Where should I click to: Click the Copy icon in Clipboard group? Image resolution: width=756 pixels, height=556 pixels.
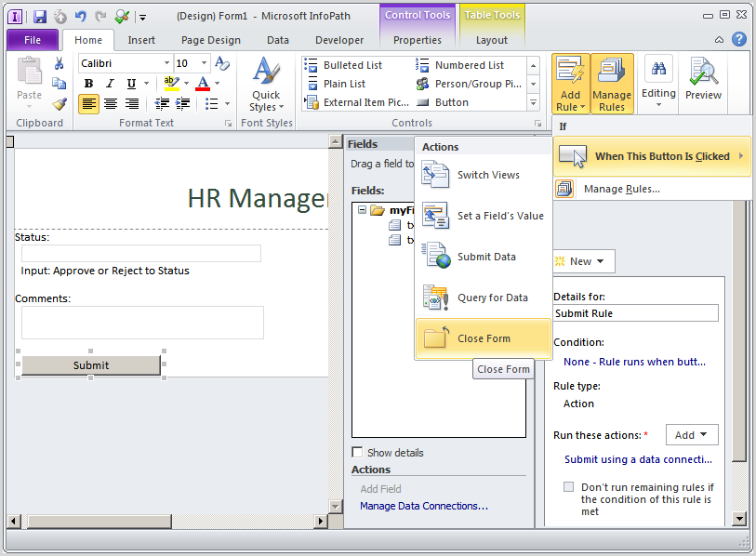tap(59, 84)
